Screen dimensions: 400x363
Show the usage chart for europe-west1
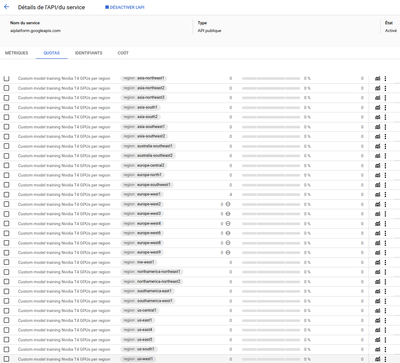(x=377, y=194)
